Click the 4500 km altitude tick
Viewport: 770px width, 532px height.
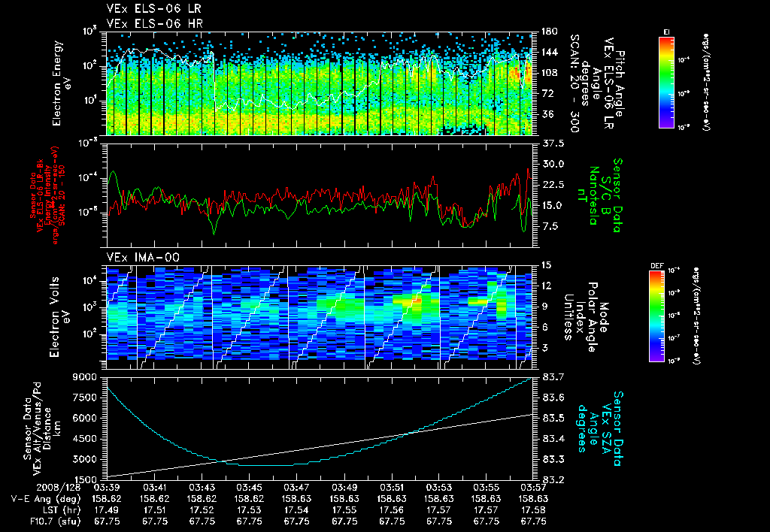[x=86, y=439]
